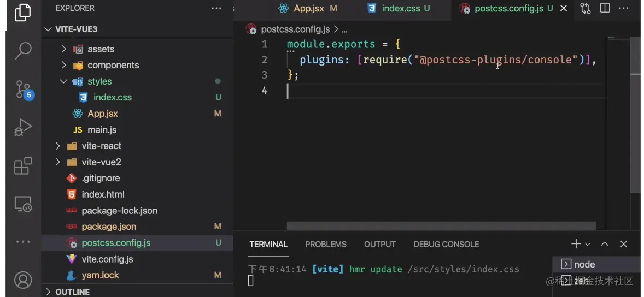Screen dimensions: 644x297
Task: Open the Remote Explorer view
Action: [23, 204]
